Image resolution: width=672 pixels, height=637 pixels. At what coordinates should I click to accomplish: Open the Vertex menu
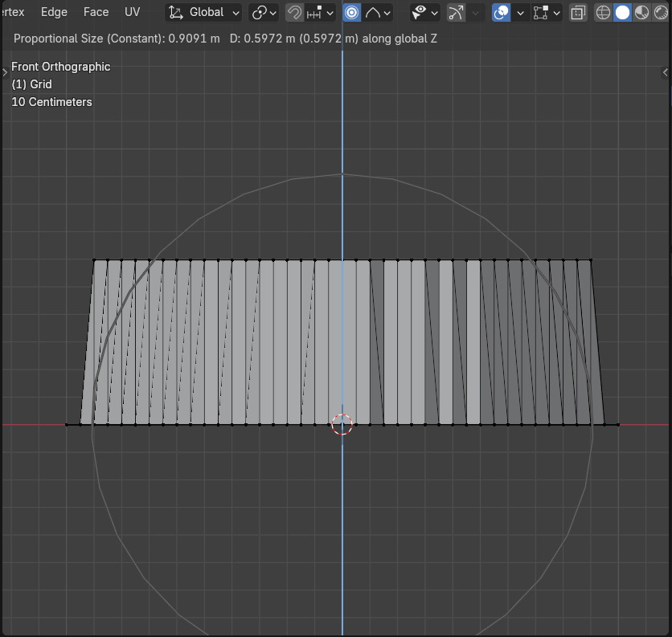13,12
